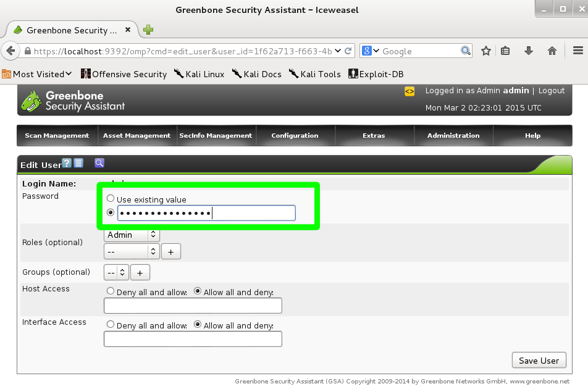Image resolution: width=588 pixels, height=389 pixels.
Task: Open the Admin role dropdown
Action: [132, 235]
